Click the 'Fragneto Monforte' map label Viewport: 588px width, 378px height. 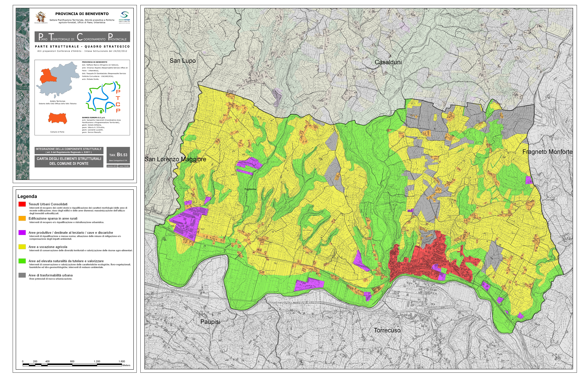point(548,152)
